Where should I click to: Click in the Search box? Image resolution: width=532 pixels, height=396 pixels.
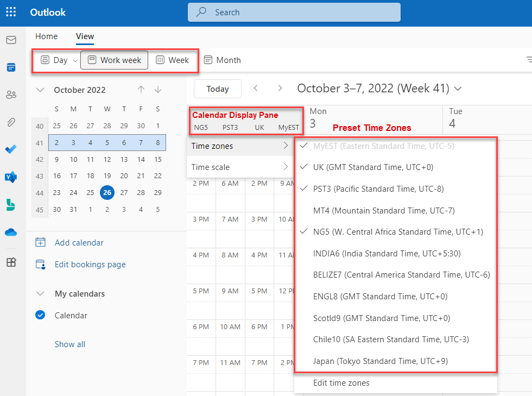[294, 12]
